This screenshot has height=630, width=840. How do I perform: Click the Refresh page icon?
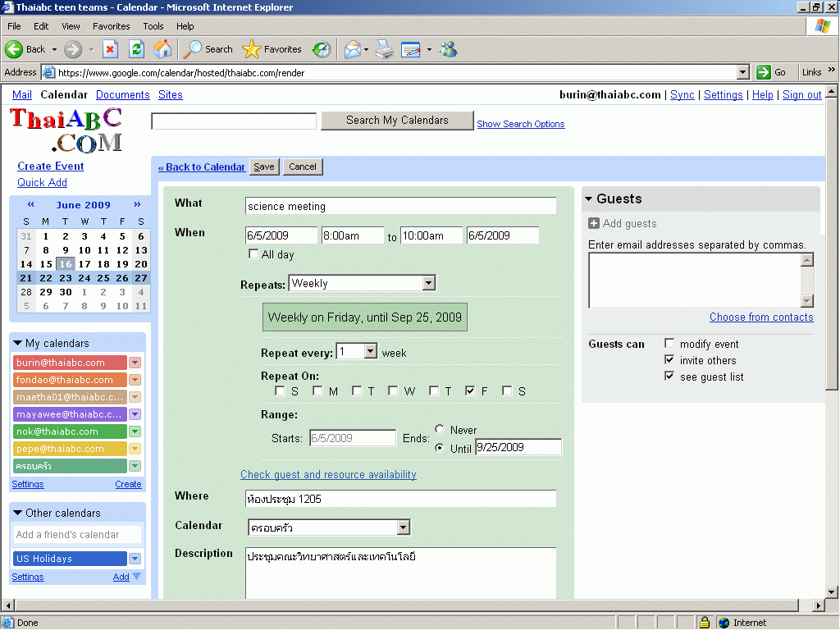136,49
